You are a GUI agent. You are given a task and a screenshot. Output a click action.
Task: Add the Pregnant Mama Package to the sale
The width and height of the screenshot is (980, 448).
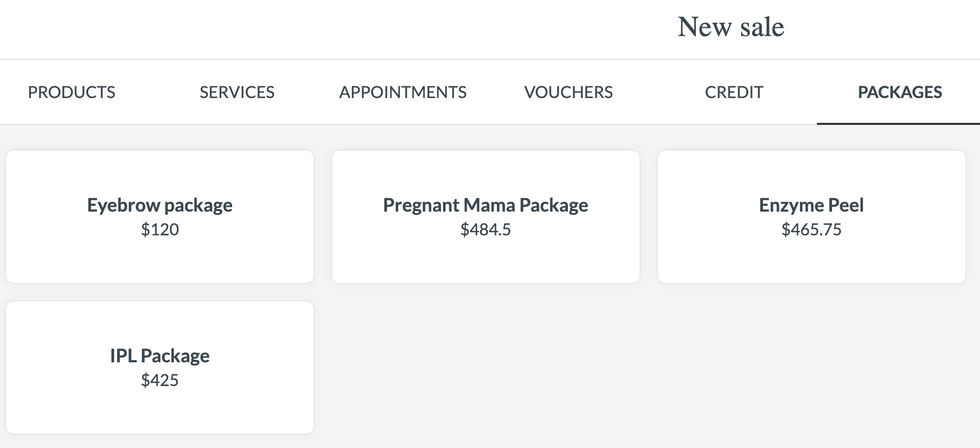485,217
